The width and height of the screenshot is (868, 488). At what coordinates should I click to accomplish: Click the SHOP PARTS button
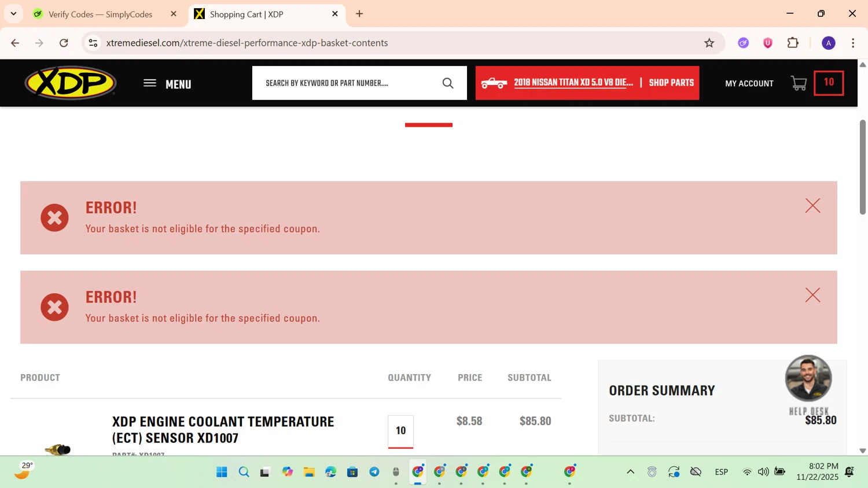[671, 83]
